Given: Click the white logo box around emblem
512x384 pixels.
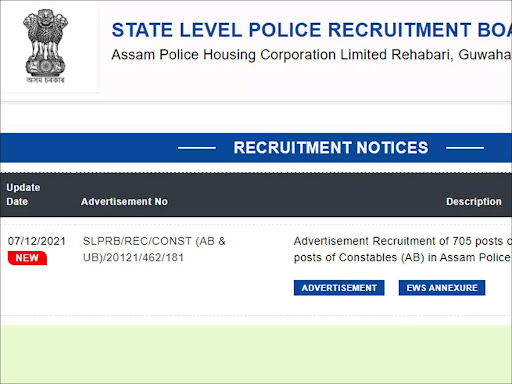Looking at the screenshot, I should 50,47.
